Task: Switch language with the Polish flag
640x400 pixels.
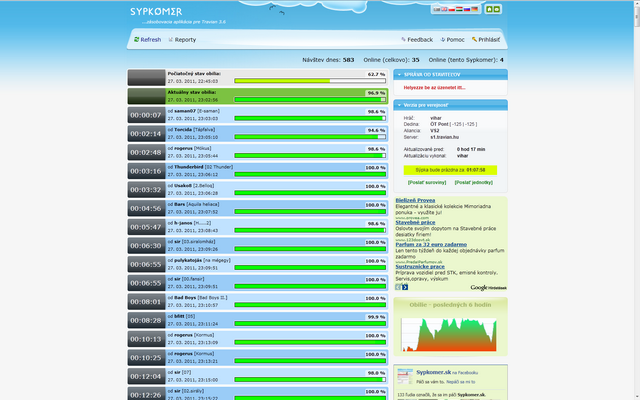Action: click(x=452, y=9)
